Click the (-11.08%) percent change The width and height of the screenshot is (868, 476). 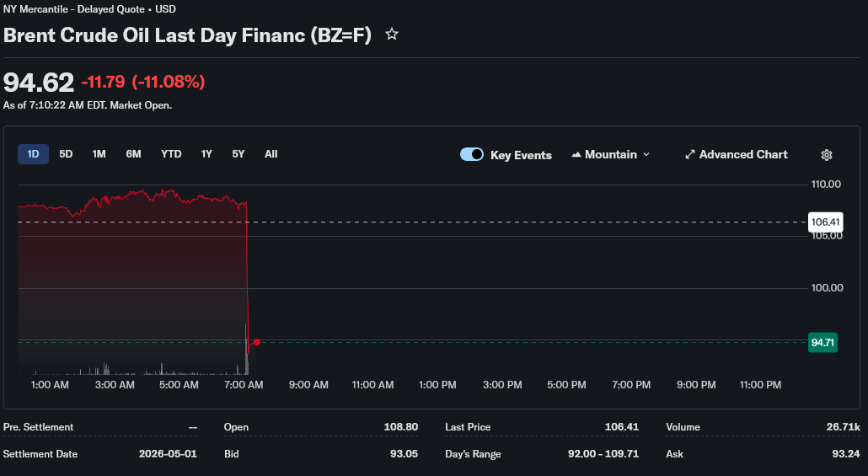[169, 82]
